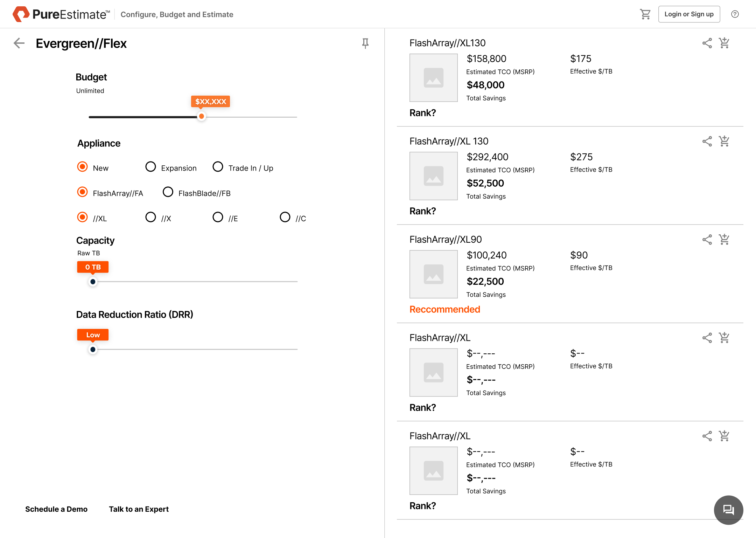Choose the //C model option
The image size is (756, 538).
click(285, 217)
